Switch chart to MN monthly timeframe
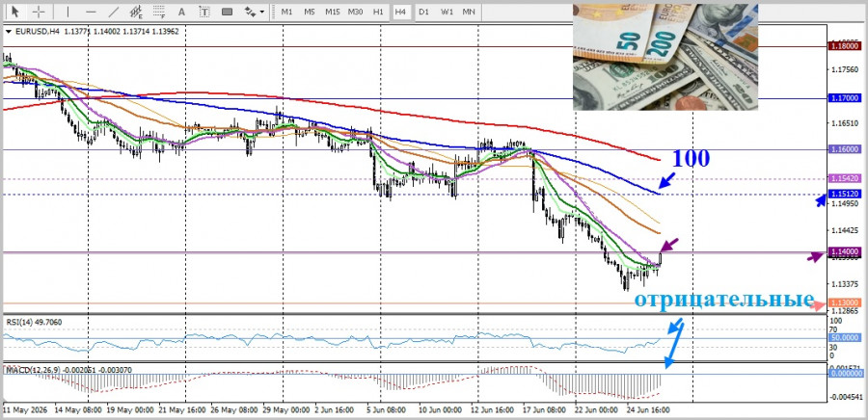Viewport: 868px width, 420px height. [469, 12]
